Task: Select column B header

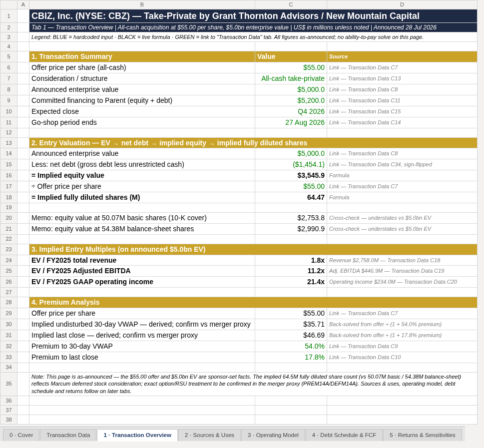Action: [142, 4]
